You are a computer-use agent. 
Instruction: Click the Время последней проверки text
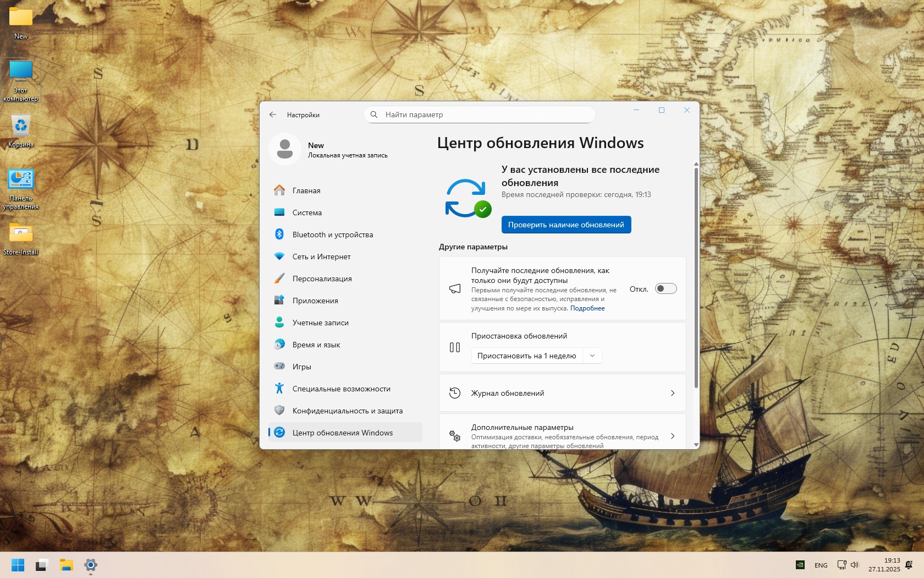click(576, 195)
